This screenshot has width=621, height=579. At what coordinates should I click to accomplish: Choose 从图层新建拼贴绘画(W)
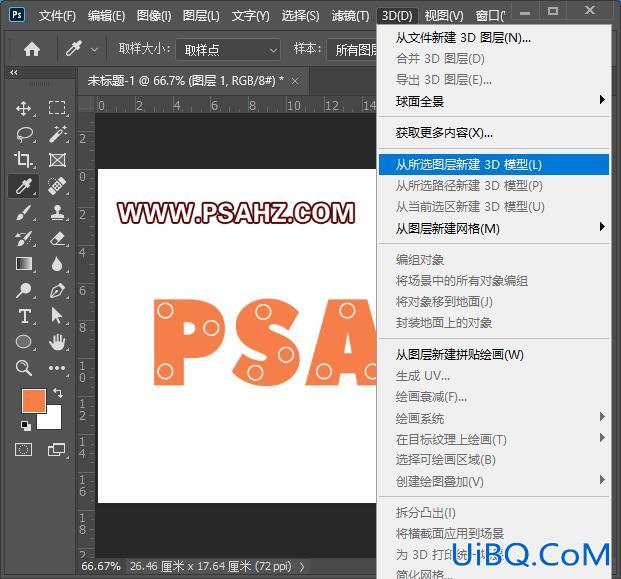494,354
